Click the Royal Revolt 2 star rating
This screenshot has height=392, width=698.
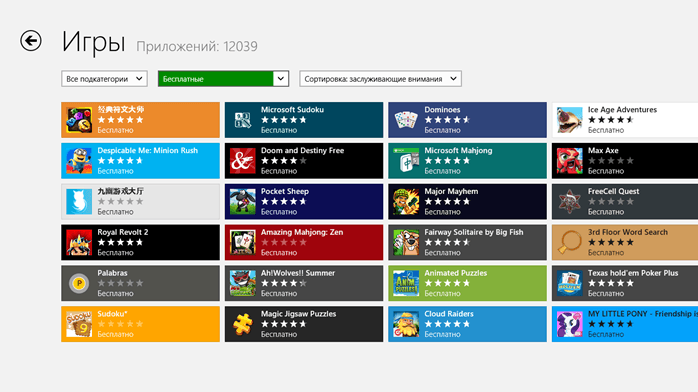[120, 242]
